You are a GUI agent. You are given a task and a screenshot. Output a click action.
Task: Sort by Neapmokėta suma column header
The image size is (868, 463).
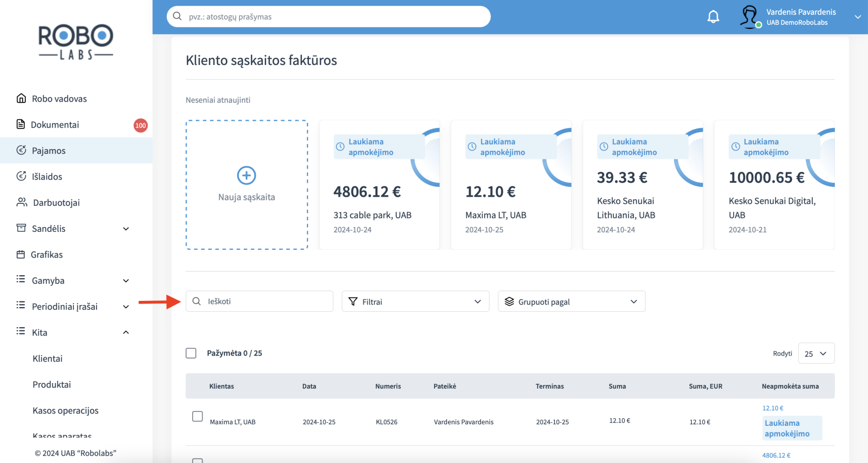tap(790, 386)
